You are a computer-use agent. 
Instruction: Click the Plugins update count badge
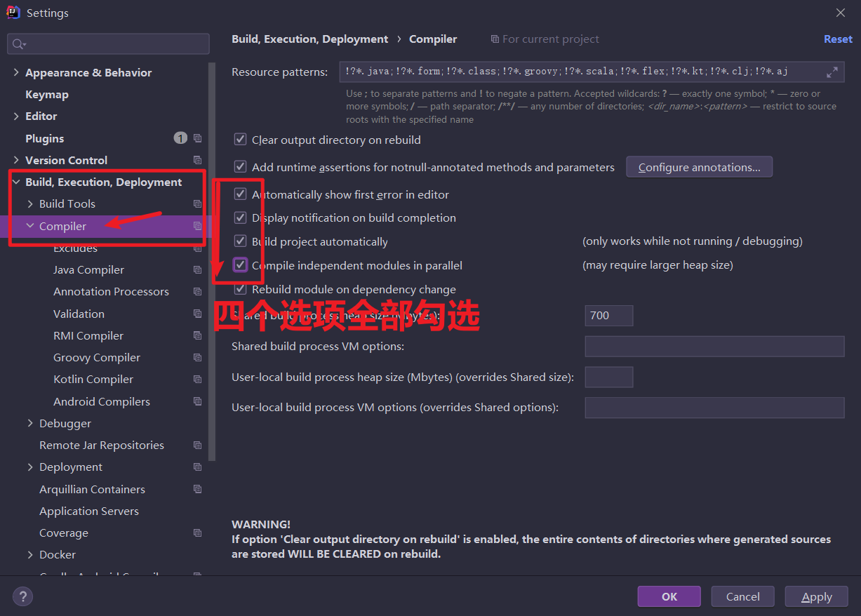pos(180,138)
